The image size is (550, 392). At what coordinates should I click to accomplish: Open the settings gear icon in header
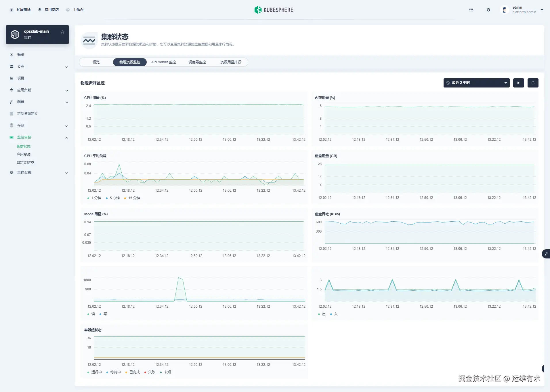coord(488,9)
